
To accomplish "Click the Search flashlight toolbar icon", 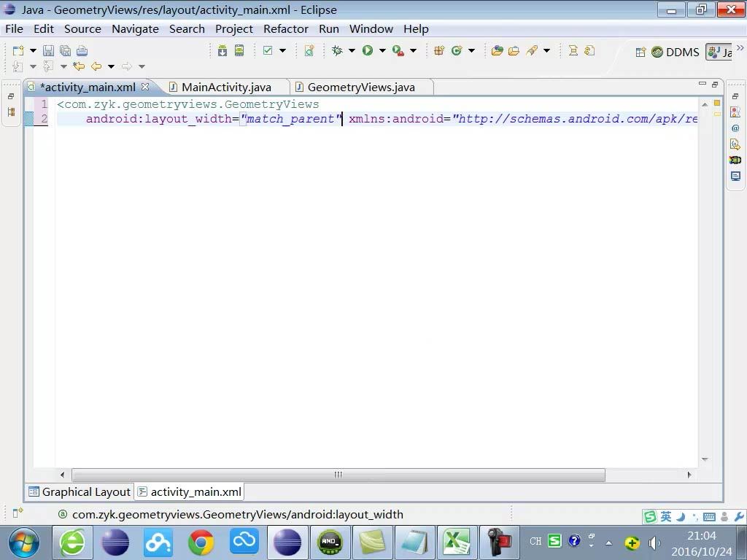I will 532,50.
